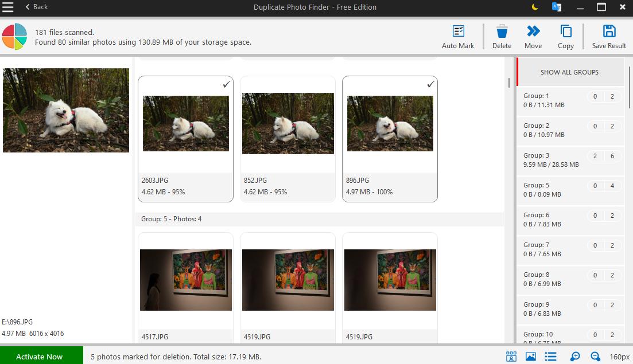Viewport: 633px width, 364px height.
Task: Switch to grid thumbnail view icon
Action: point(511,357)
